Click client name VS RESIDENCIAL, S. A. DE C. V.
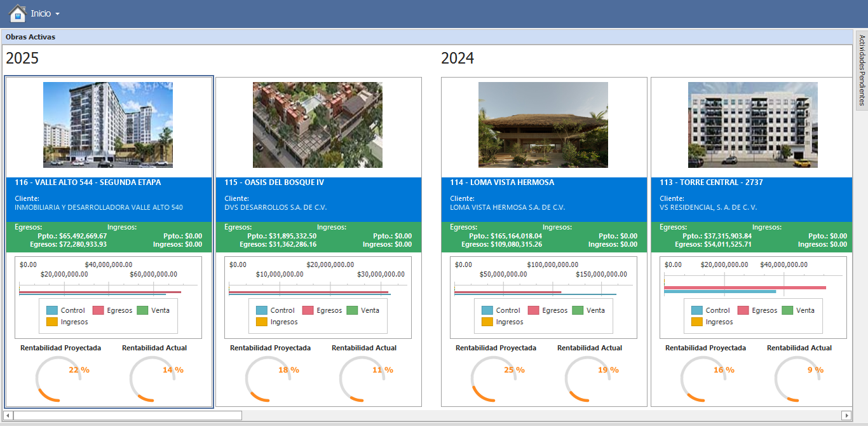This screenshot has width=868, height=426. point(709,207)
